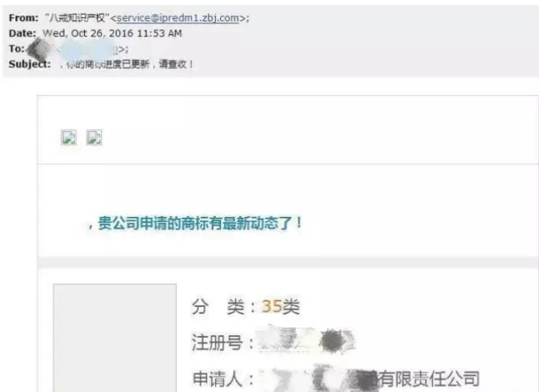The height and width of the screenshot is (392, 539).
Task: Click the blurred registration number value
Action: click(307, 340)
